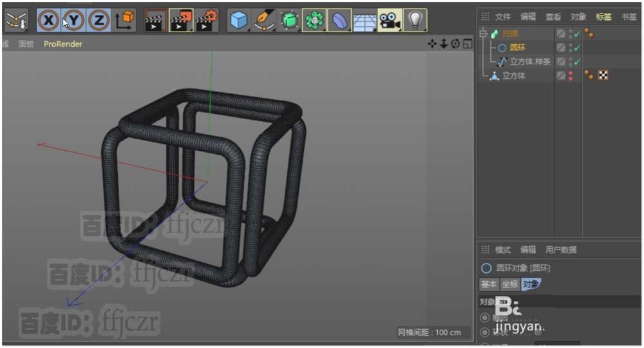Select the 立方体 object row

click(513, 75)
